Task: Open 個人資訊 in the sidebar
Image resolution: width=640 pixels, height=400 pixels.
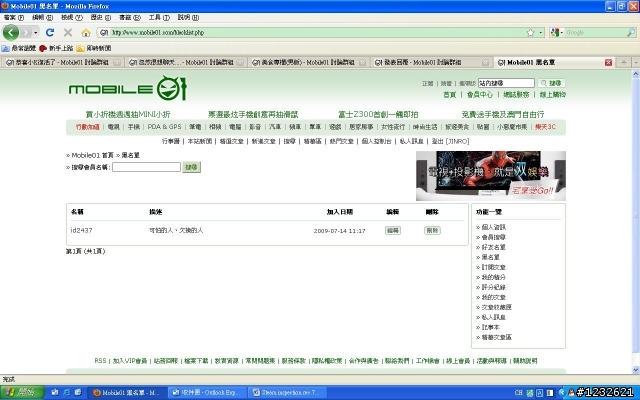Action: click(493, 227)
